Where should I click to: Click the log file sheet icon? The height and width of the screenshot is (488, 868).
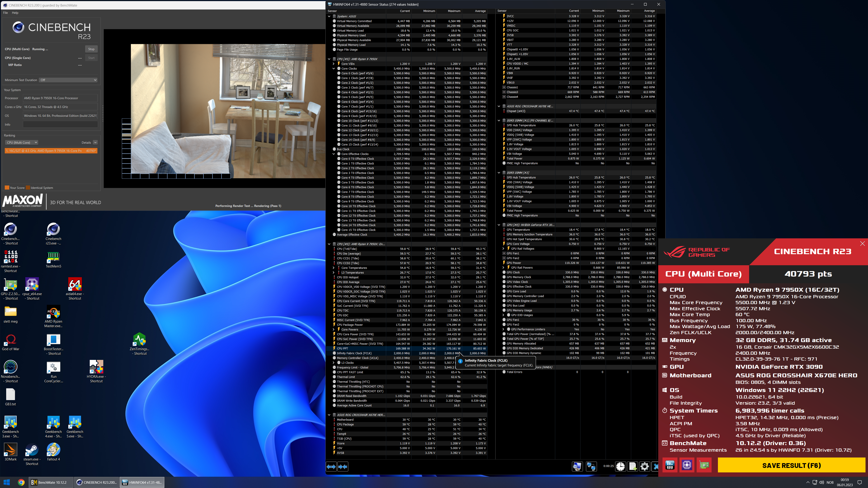632,466
